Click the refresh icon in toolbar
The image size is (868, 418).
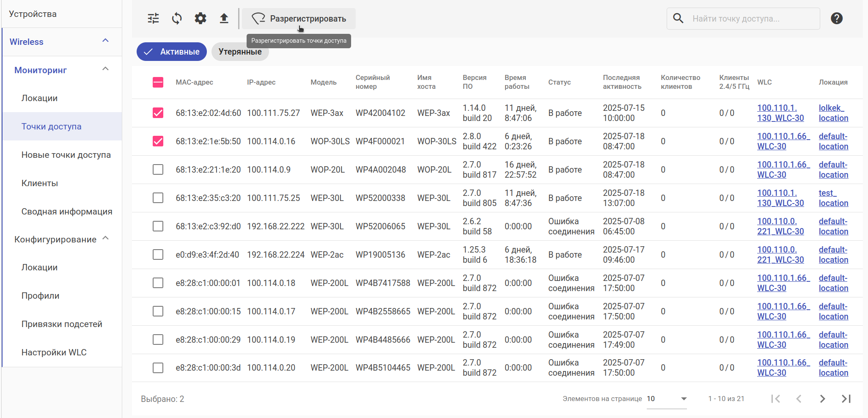coord(177,19)
